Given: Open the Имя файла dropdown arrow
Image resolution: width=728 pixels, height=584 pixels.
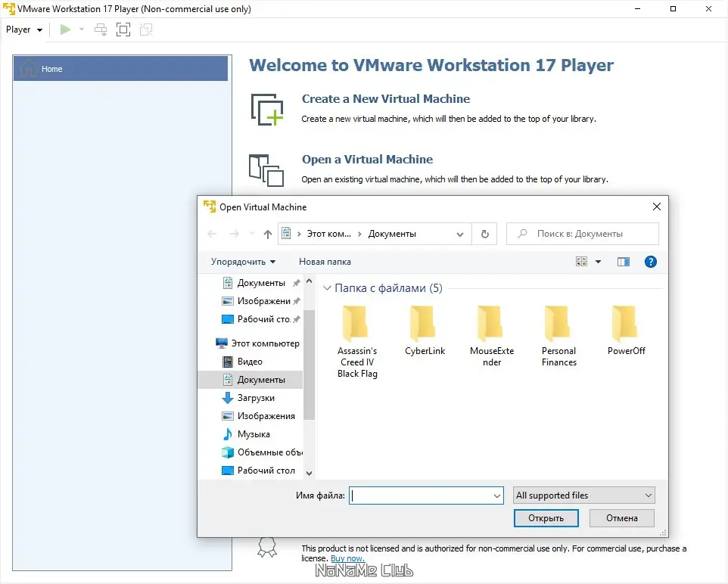Looking at the screenshot, I should point(496,495).
